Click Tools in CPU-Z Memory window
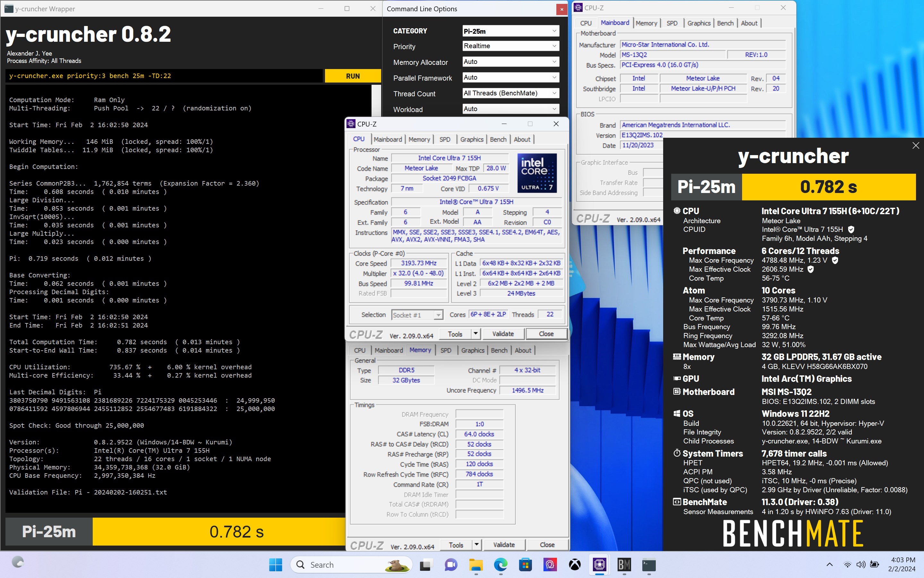924x578 pixels. click(456, 545)
